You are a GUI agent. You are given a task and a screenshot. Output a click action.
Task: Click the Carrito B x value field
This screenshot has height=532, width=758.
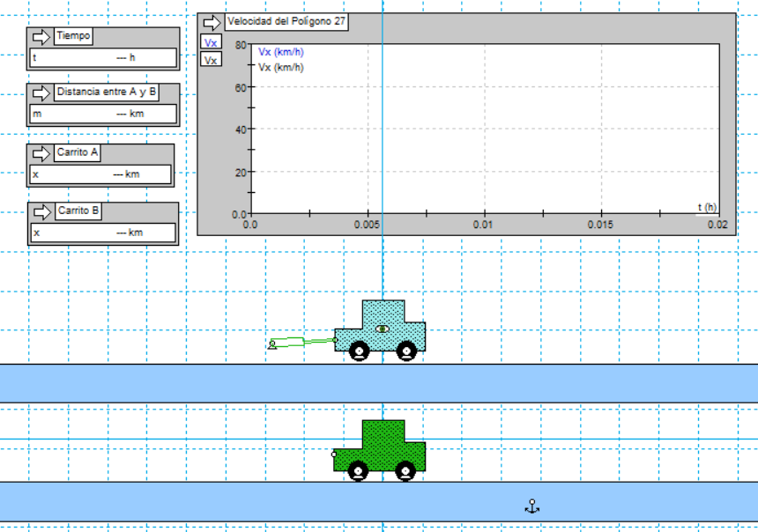point(103,233)
